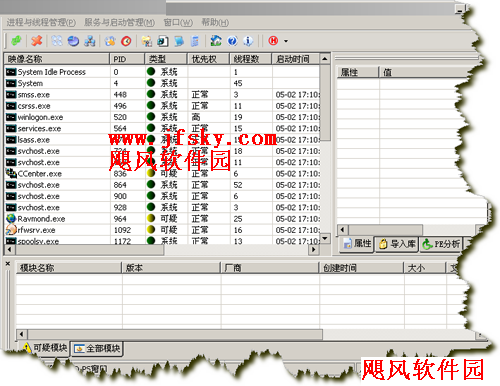Click the four-dots grid toolbar icon

click(x=57, y=41)
